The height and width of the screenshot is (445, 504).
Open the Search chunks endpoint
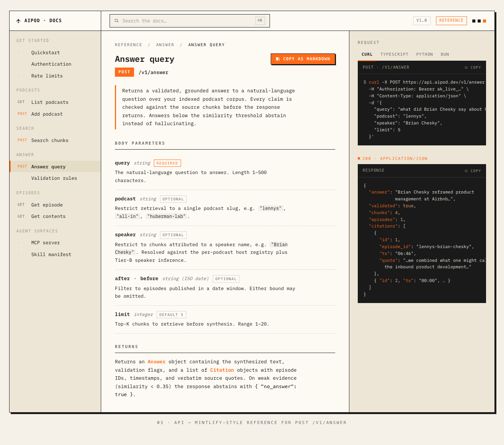coord(55,140)
